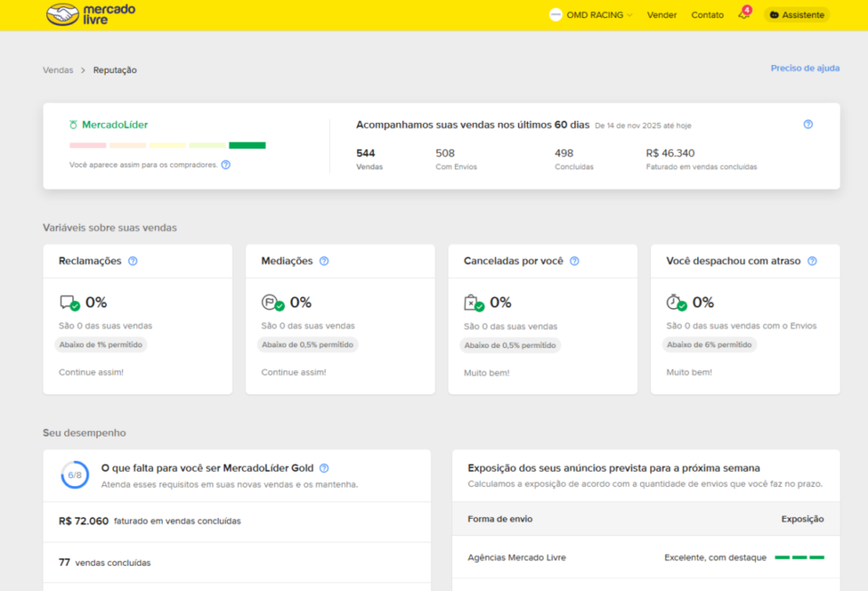Click the MercadoLíder medal icon

pyautogui.click(x=73, y=125)
